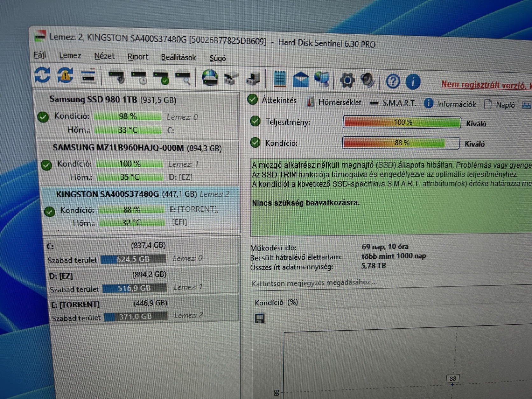Click the disk icon with clock badge
This screenshot has height=399, width=532.
pos(139,78)
